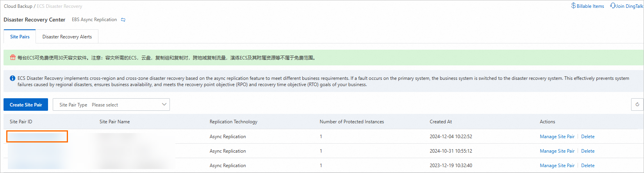This screenshot has height=173, width=644.
Task: Delete the site pair created 2023-12-19
Action: 588,166
